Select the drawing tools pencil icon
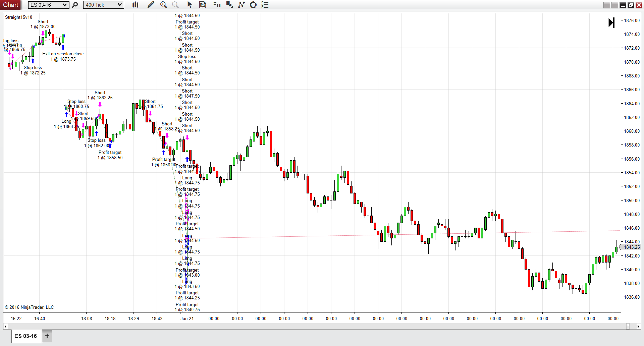This screenshot has width=644, height=346. tap(151, 5)
